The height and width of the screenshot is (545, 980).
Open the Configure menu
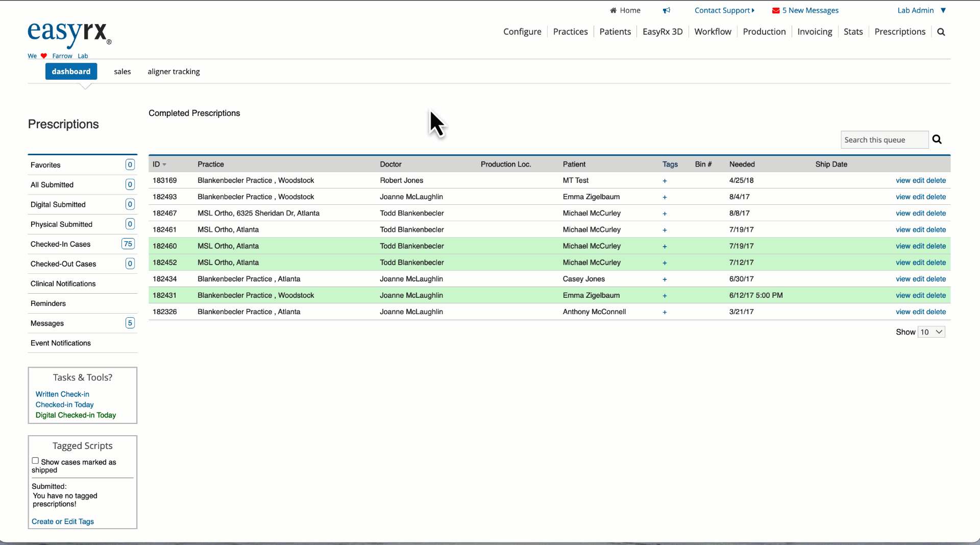(x=522, y=32)
